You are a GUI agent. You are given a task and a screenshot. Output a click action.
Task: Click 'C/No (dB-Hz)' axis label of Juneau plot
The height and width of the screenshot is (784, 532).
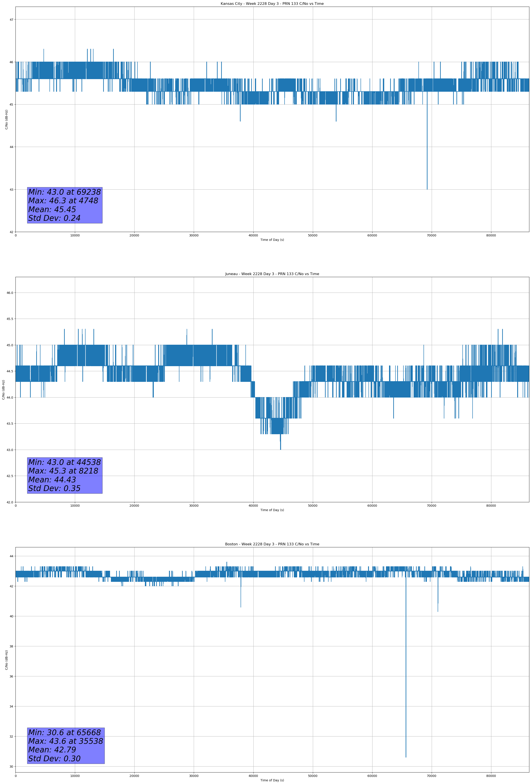click(3, 390)
